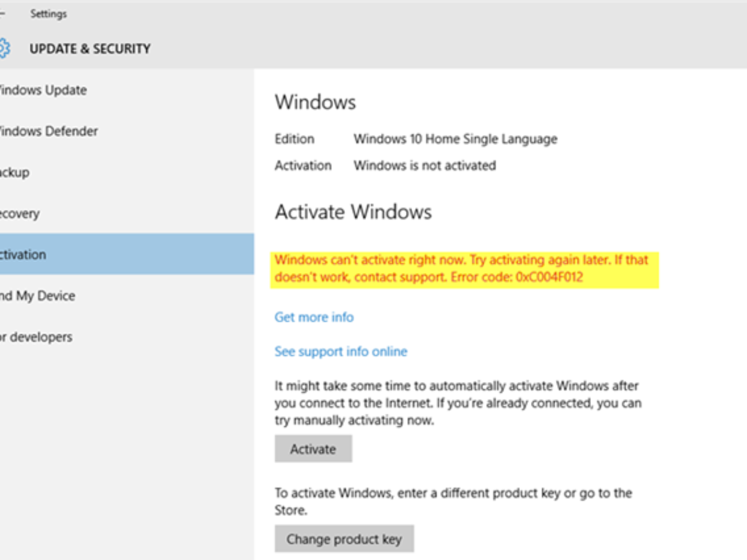This screenshot has height=560, width=747.
Task: Open the Get more info link
Action: (x=313, y=317)
